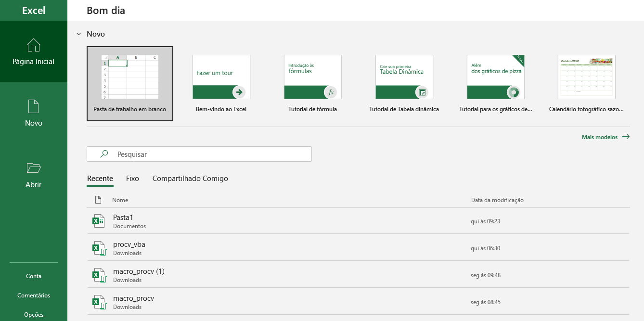Click the search magnifier icon
Screen dimensions: 644x321
point(104,154)
